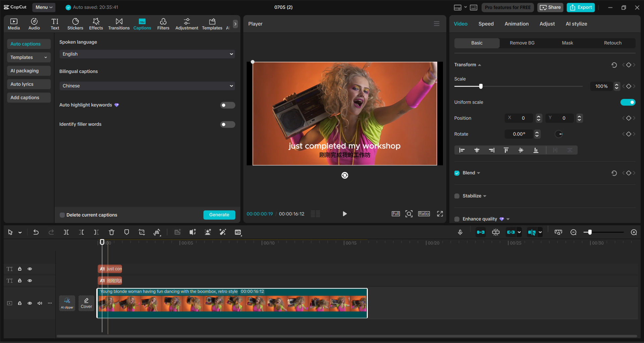Switch to the Animation tab
This screenshot has width=644, height=343.
click(516, 24)
